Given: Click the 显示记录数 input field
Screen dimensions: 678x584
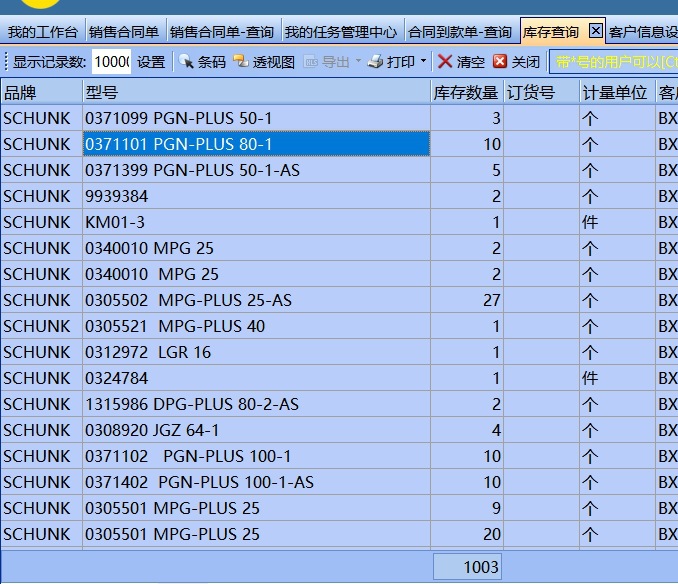Looking at the screenshot, I should [111, 62].
